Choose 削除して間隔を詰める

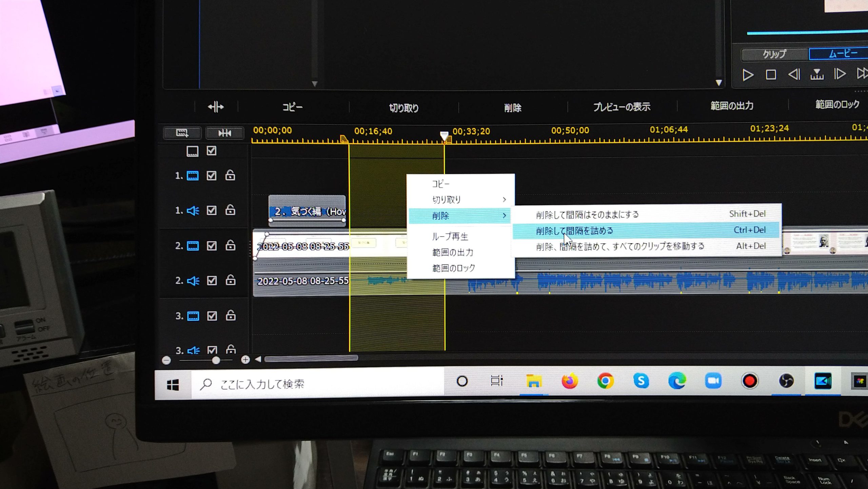(647, 230)
